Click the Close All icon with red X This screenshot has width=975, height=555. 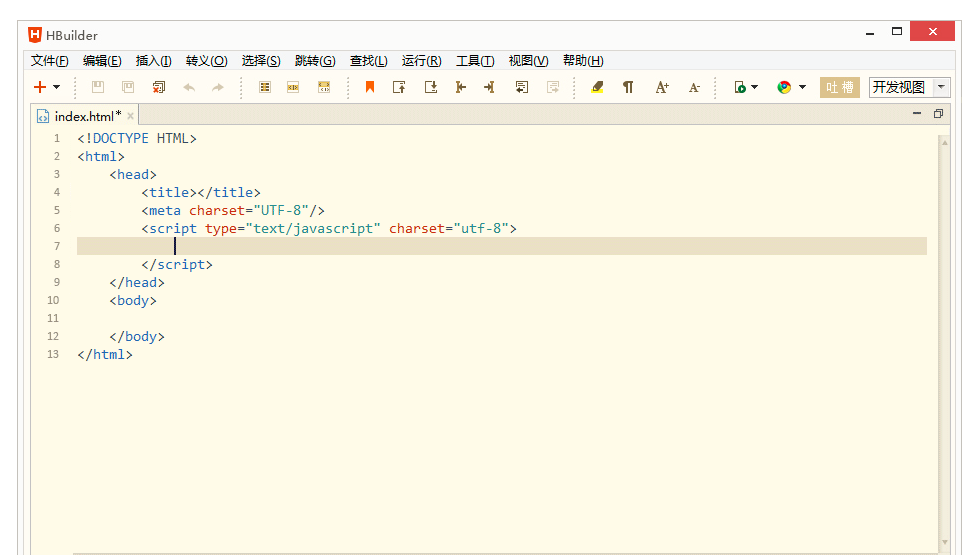click(x=159, y=87)
